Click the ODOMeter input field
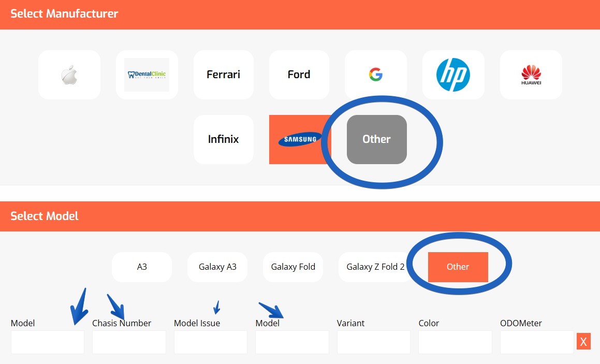The height and width of the screenshot is (364, 600). pos(537,342)
